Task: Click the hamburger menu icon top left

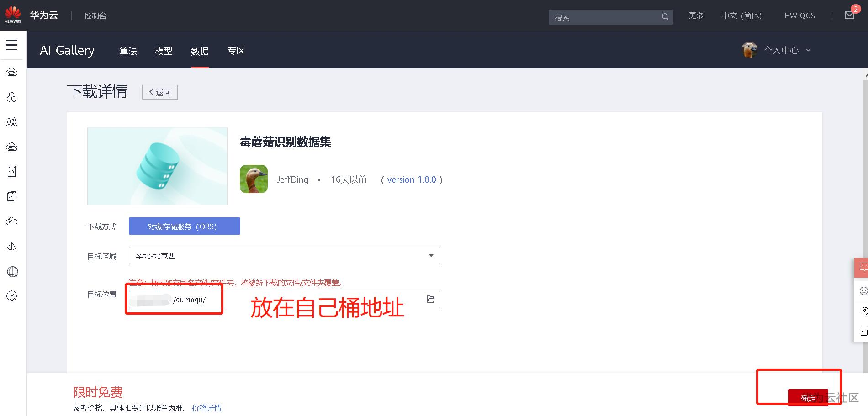Action: [x=12, y=45]
